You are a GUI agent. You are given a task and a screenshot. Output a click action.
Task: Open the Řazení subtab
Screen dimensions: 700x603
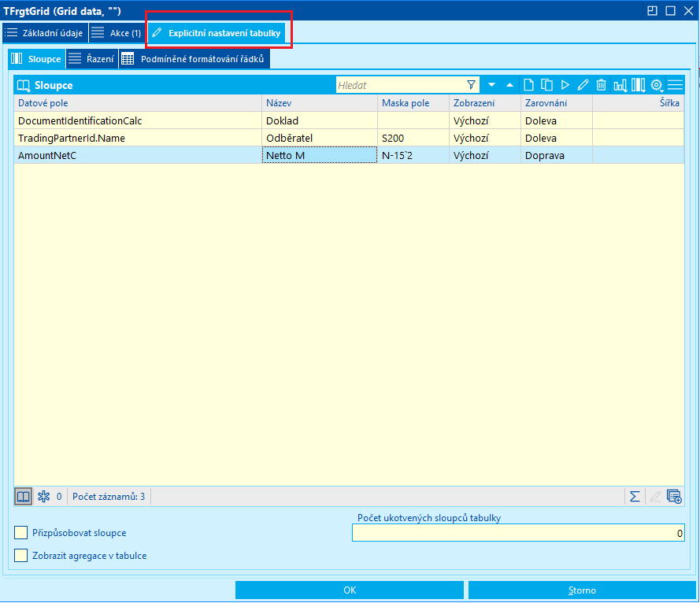pos(92,59)
